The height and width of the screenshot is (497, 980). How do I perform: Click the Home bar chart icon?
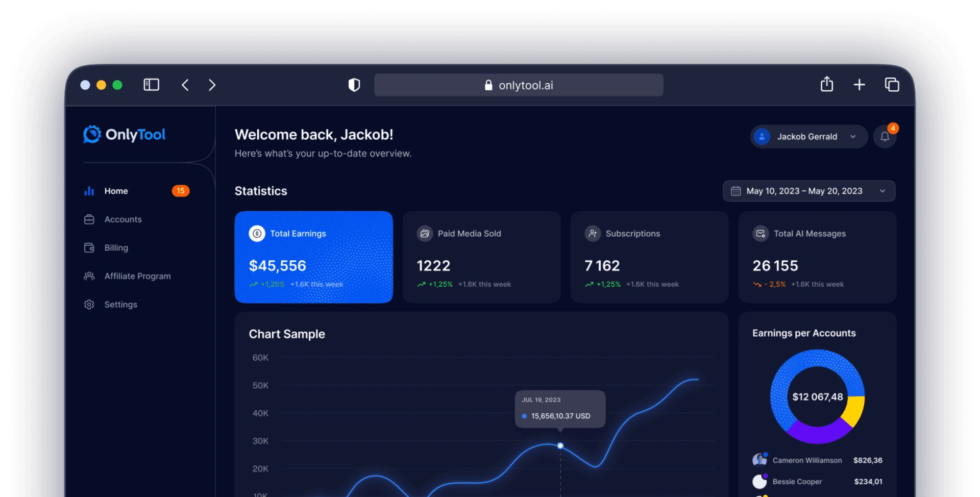[x=89, y=191]
